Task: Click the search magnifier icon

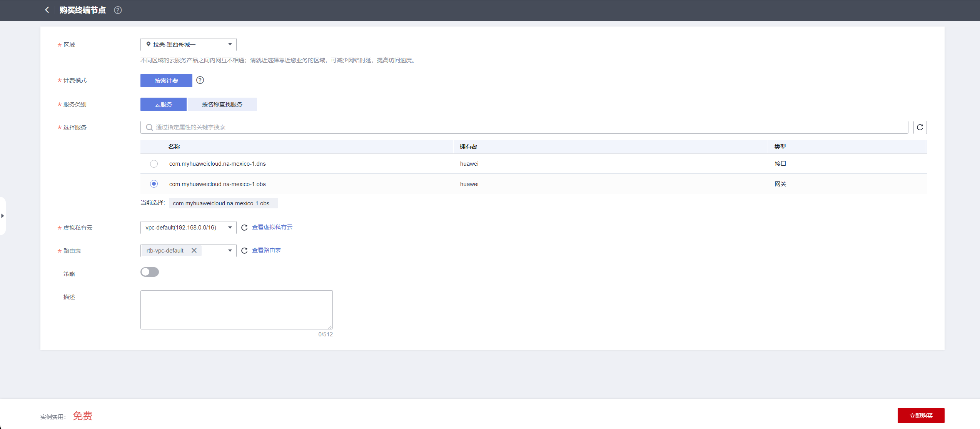Action: [x=149, y=127]
